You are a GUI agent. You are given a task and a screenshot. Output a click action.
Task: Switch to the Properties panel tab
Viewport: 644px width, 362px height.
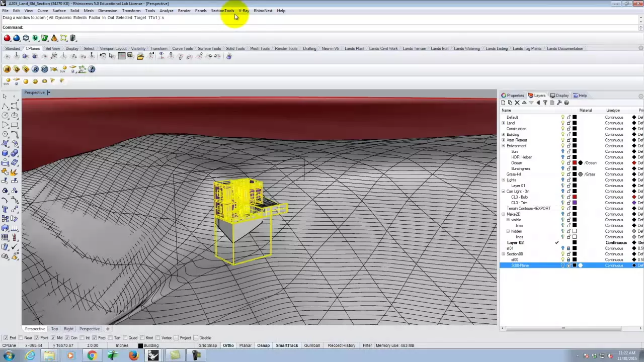[x=513, y=96]
